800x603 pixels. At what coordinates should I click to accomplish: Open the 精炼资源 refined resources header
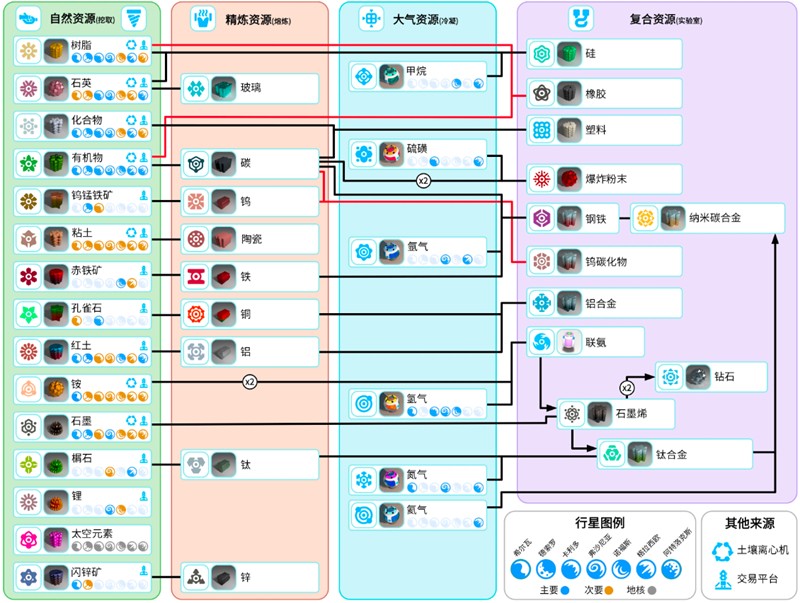point(246,18)
